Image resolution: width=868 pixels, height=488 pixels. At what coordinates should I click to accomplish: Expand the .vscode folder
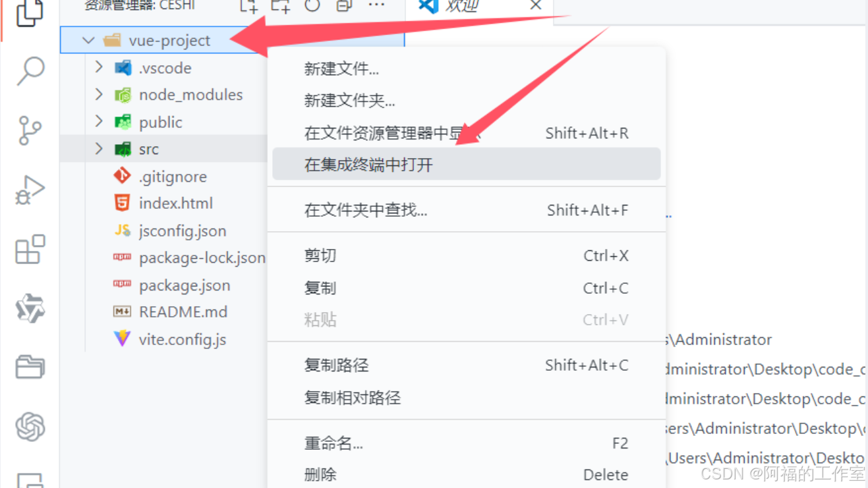point(99,67)
